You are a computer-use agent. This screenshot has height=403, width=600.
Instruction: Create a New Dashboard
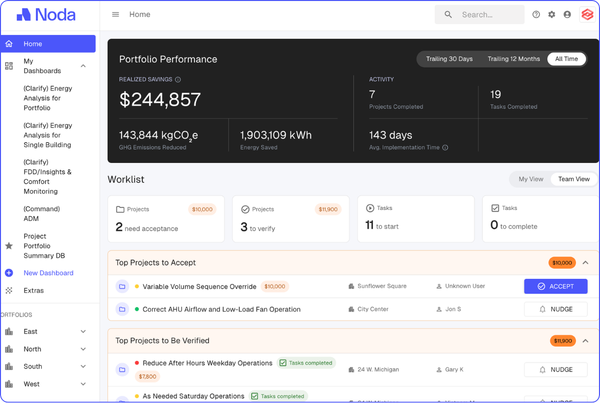49,273
